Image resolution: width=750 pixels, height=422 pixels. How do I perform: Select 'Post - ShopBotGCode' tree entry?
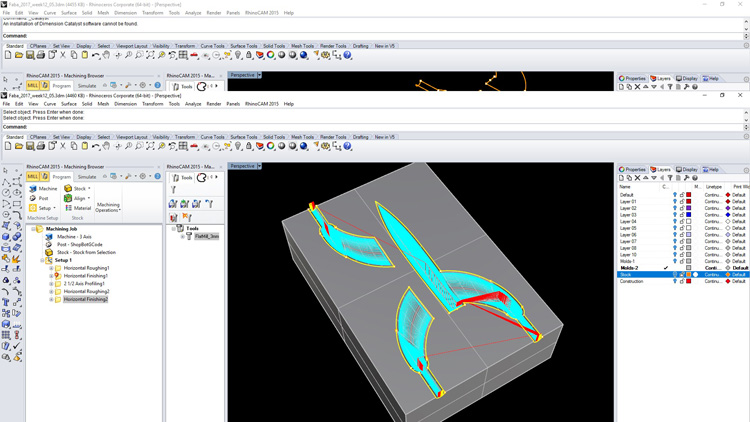click(79, 244)
